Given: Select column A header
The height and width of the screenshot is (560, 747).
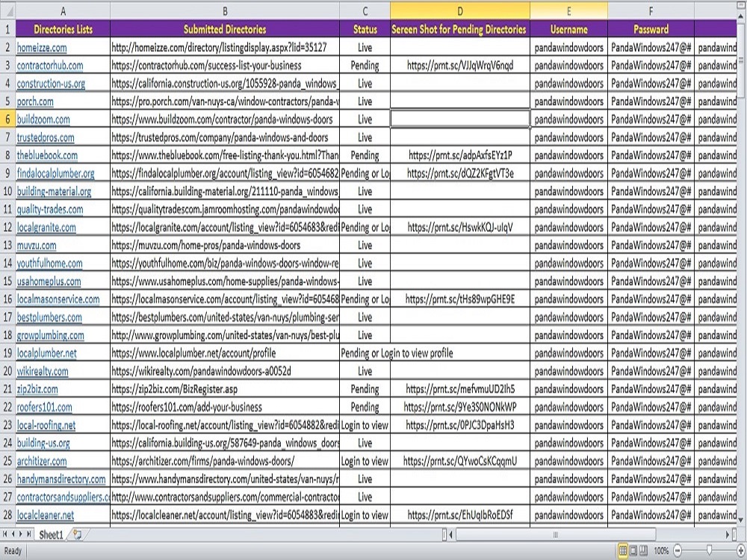Looking at the screenshot, I should [63, 10].
